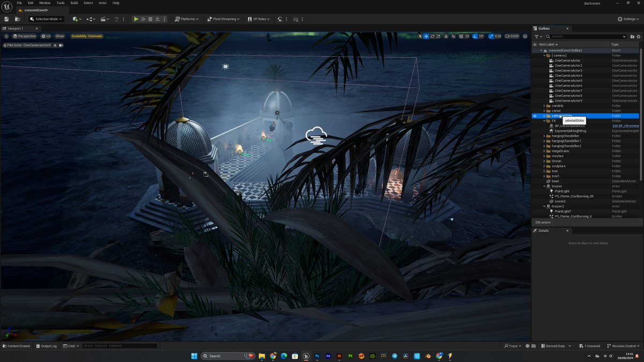Open the Lit view mode menu
This screenshot has height=362, width=644.
(46, 36)
